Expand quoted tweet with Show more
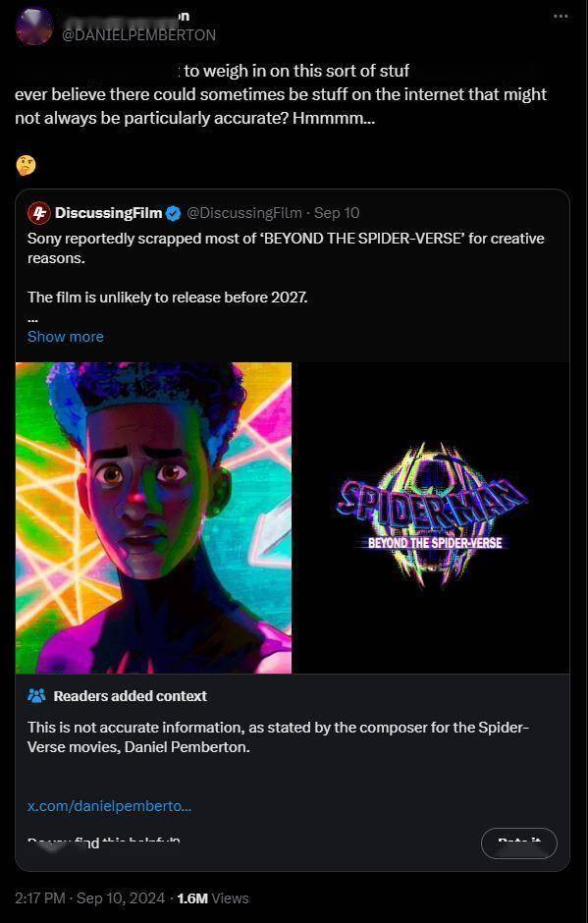 click(66, 337)
